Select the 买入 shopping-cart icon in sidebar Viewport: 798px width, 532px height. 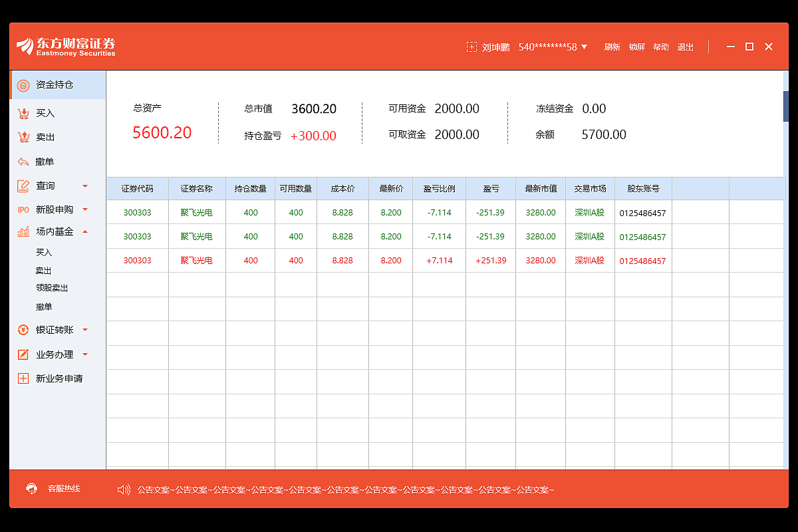pos(22,113)
